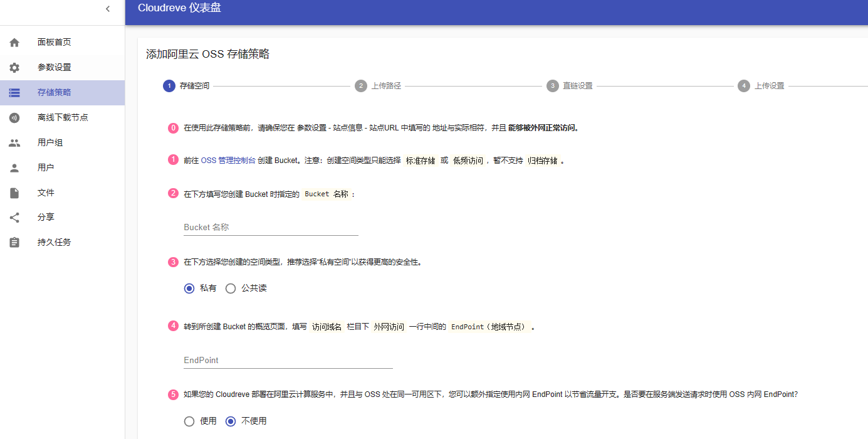Focus the Bucket 名称 input field
868x439 pixels.
click(270, 227)
